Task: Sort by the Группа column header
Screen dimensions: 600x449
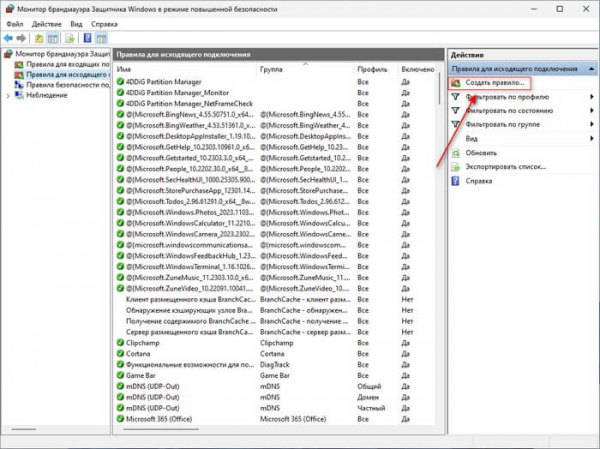Action: [305, 69]
